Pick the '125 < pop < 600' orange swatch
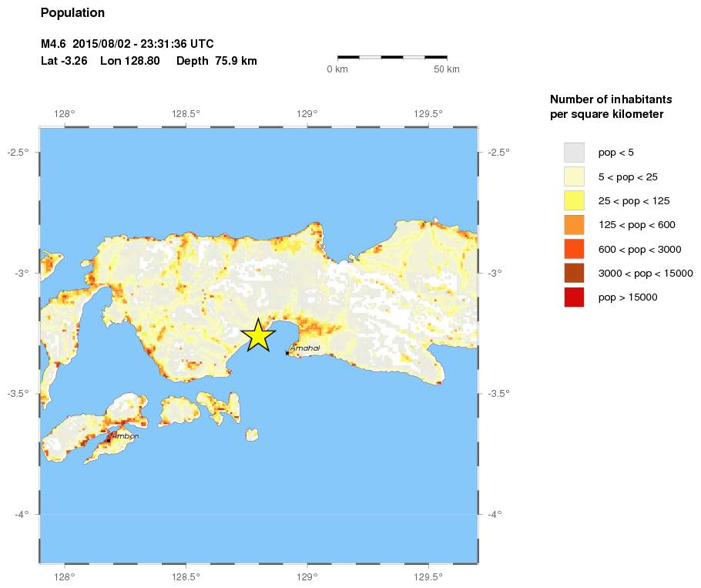Screen dimensions: 701x588 574,225
